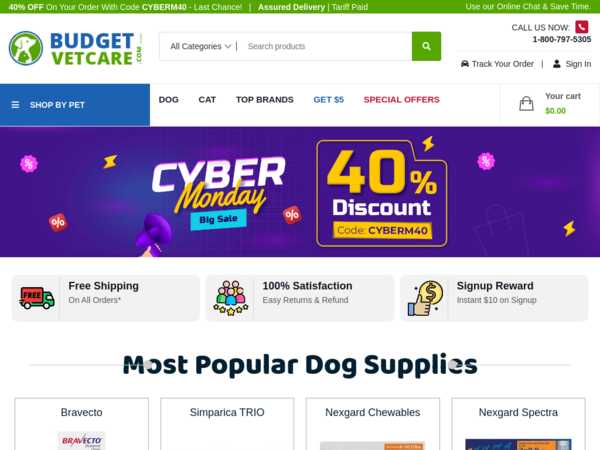Click the Cyber Monday 40% discount banner
Image resolution: width=600 pixels, height=450 pixels.
pos(300,192)
